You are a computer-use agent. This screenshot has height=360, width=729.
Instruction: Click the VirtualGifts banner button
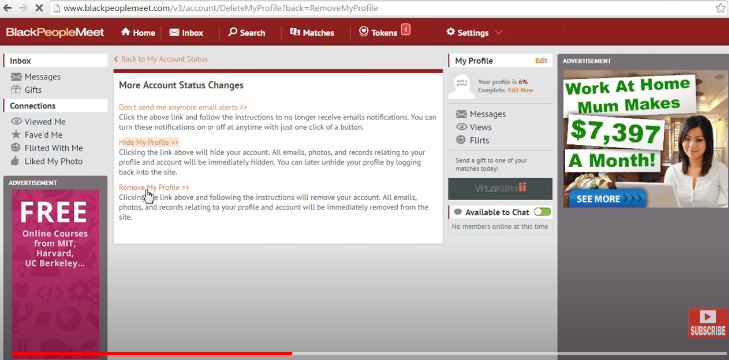point(500,188)
